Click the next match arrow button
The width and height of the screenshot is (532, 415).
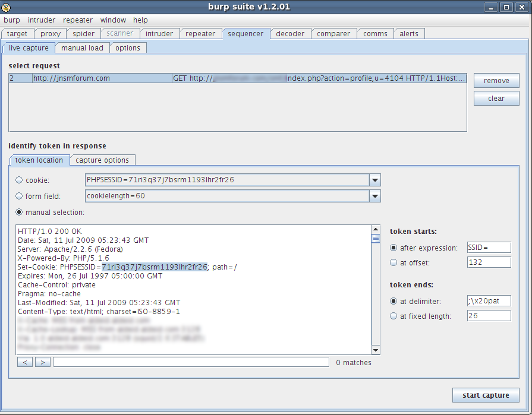42,362
